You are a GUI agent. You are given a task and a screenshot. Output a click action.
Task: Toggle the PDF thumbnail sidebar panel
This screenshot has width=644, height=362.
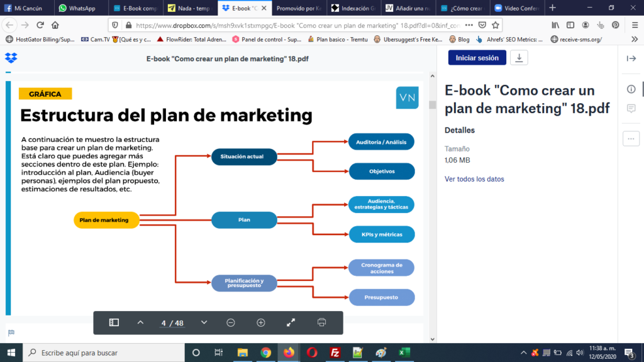(114, 322)
